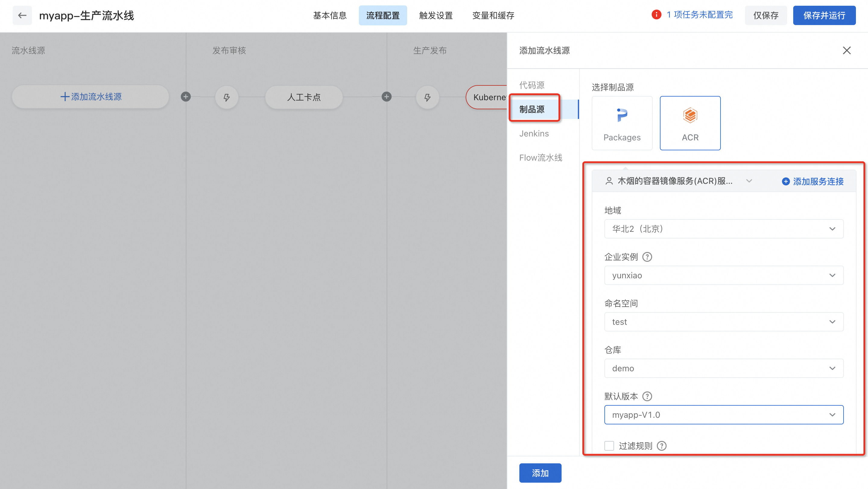Select 制品源 in the source type list
This screenshot has height=489, width=868.
(x=543, y=109)
